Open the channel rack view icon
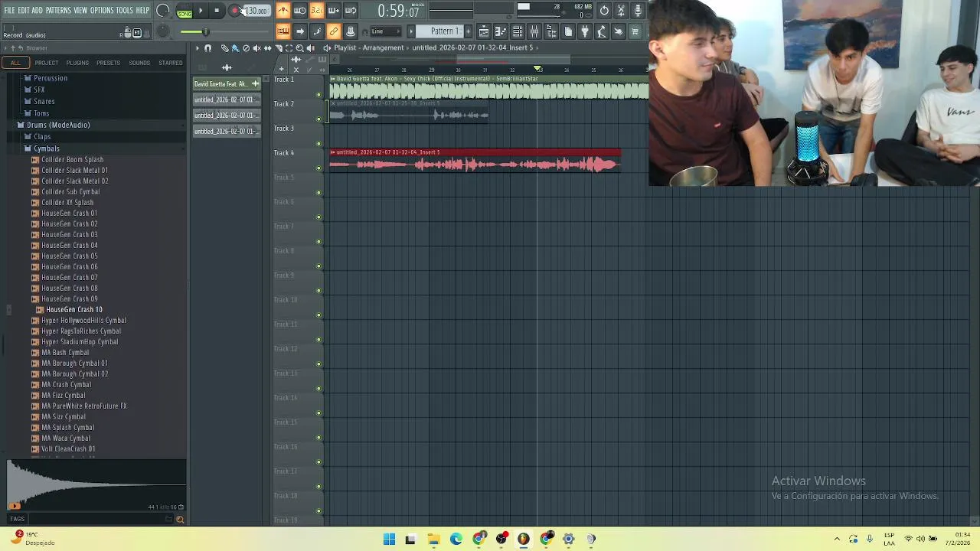This screenshot has width=980, height=551. coord(518,31)
